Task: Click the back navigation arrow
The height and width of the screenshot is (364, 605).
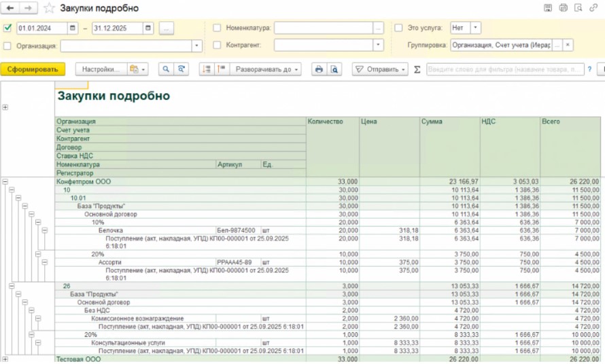Action: tap(10, 8)
